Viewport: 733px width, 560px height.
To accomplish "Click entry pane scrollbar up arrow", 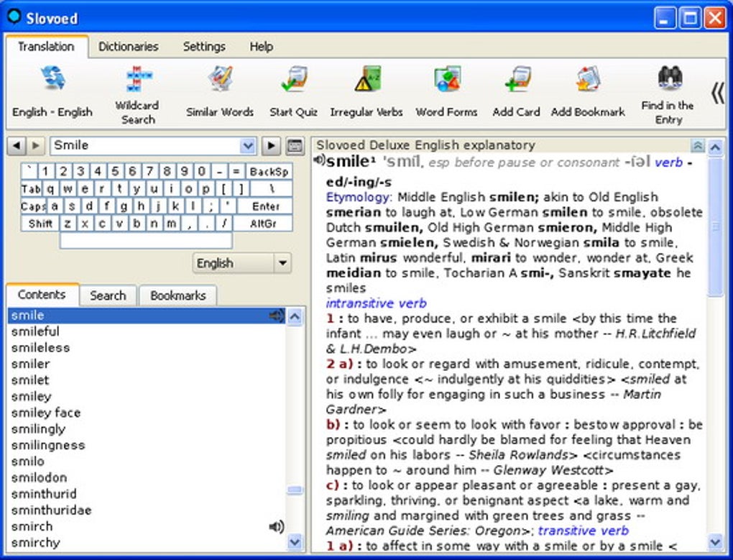I will pos(716,147).
